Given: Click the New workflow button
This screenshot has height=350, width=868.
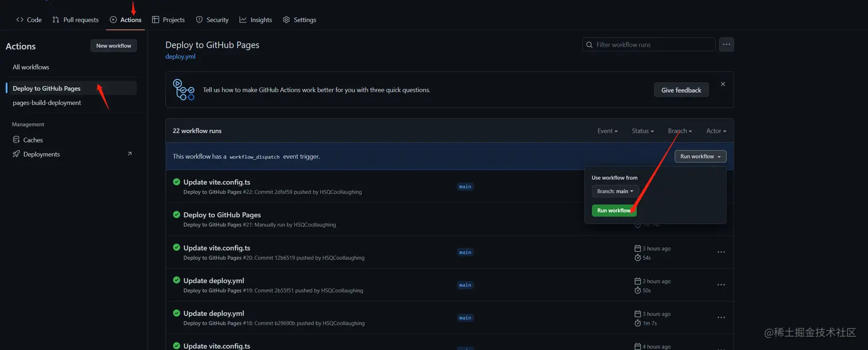Looking at the screenshot, I should [114, 46].
